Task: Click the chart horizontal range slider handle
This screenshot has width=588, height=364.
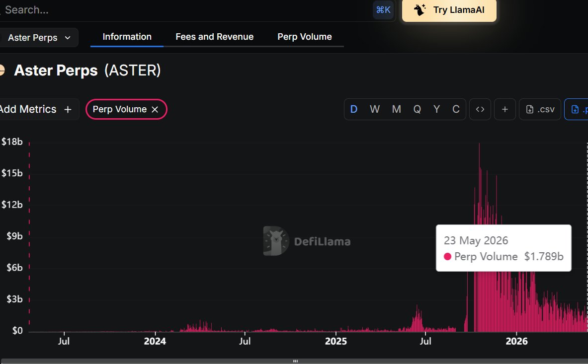Action: pos(295,361)
